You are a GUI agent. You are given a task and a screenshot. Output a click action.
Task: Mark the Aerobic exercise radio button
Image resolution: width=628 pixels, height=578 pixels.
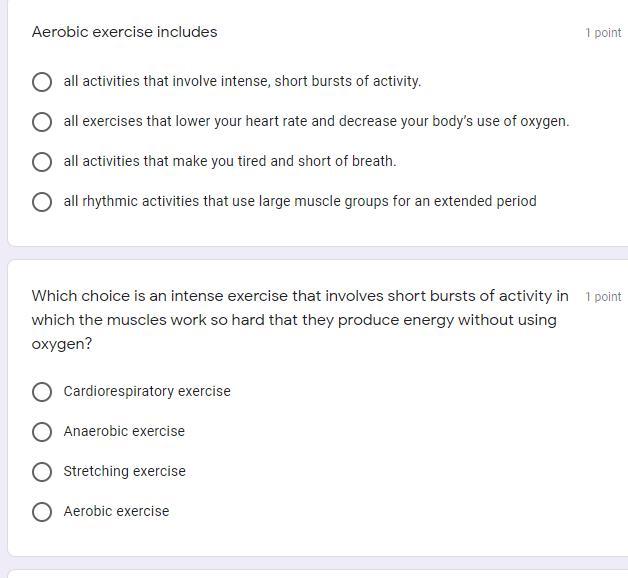[x=42, y=512]
